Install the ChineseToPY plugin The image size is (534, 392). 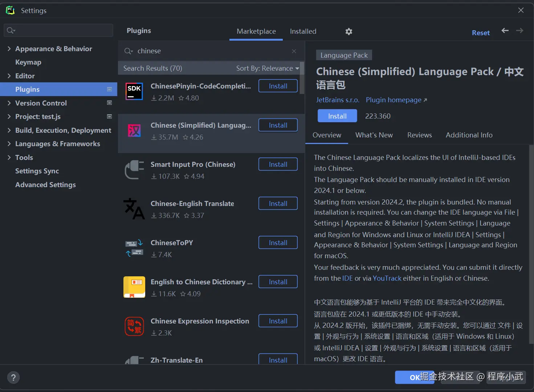(278, 243)
